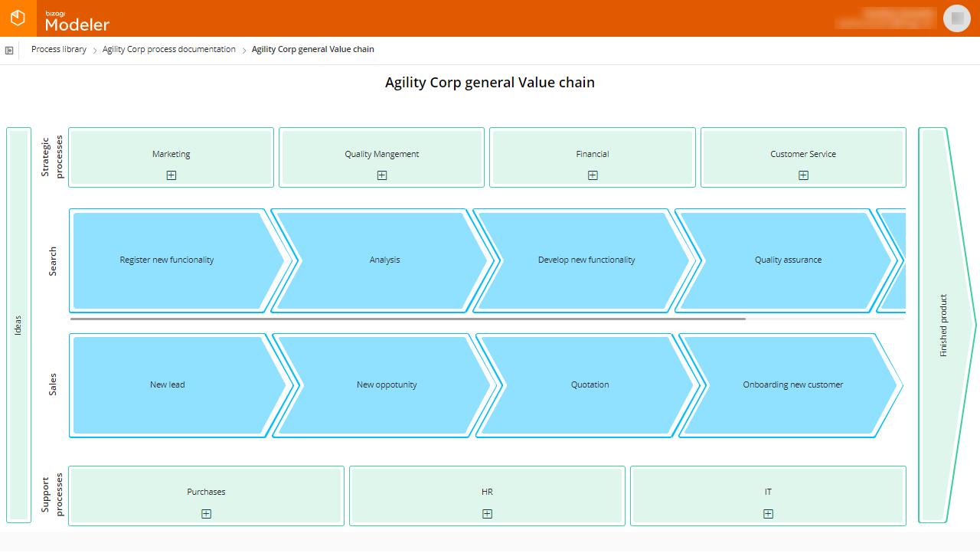Select the Marketing process box label
980x553 pixels.
pos(171,154)
